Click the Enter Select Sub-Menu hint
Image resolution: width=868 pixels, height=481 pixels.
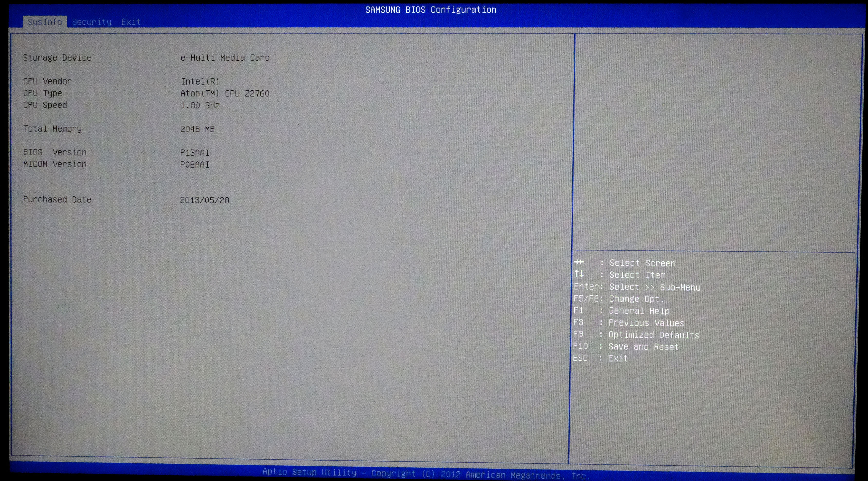point(637,287)
